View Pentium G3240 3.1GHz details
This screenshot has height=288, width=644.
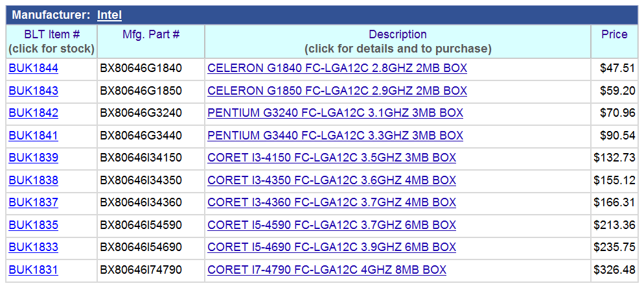pyautogui.click(x=335, y=113)
